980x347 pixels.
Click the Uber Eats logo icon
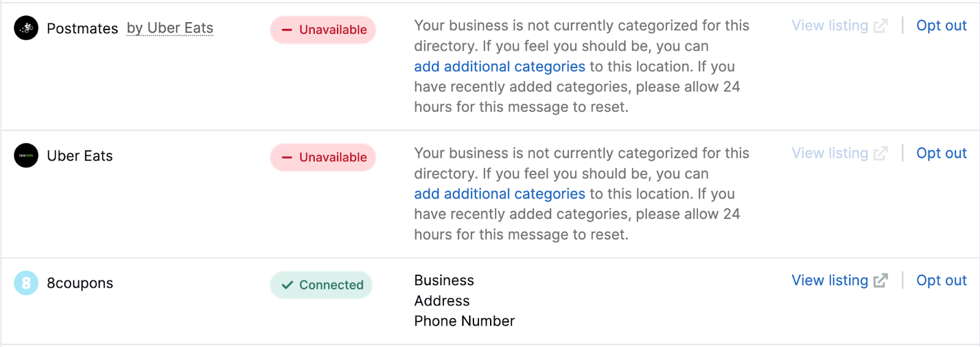[26, 156]
